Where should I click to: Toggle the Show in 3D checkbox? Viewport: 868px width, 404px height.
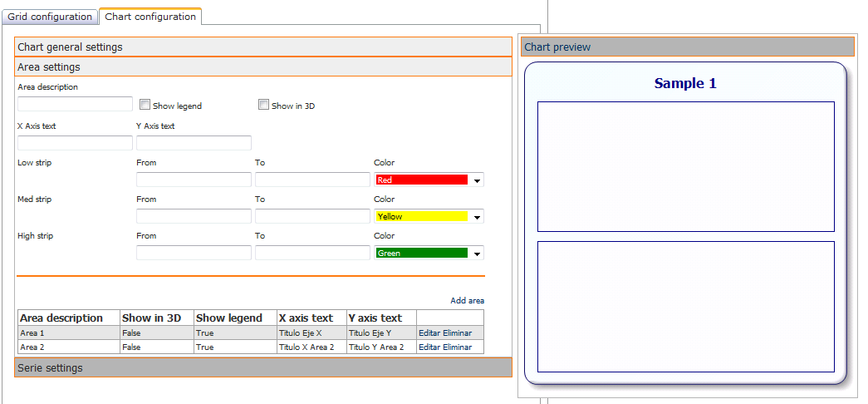click(264, 106)
